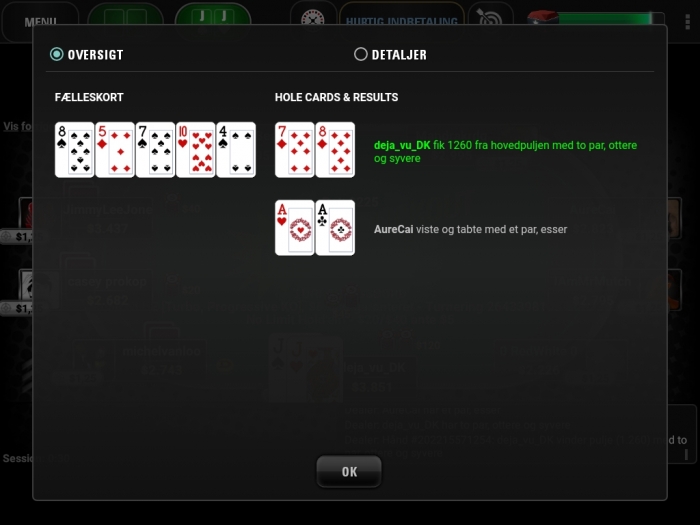700x525 pixels.
Task: Click the 10 of hearts community card
Action: (196, 150)
